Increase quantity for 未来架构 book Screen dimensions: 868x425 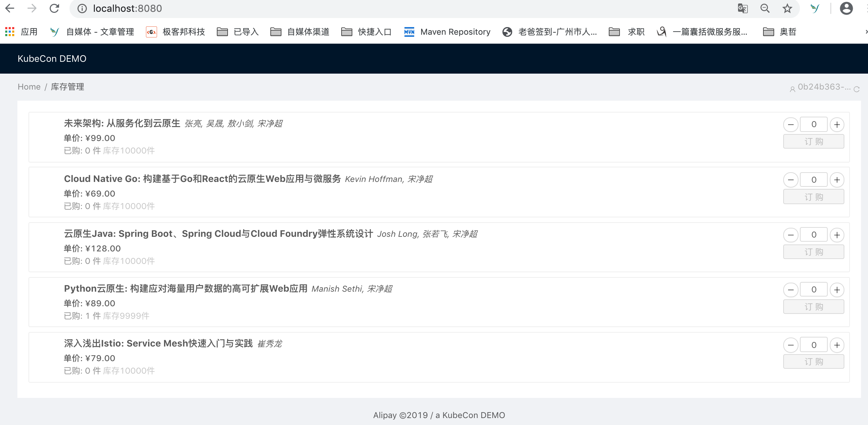click(x=837, y=125)
